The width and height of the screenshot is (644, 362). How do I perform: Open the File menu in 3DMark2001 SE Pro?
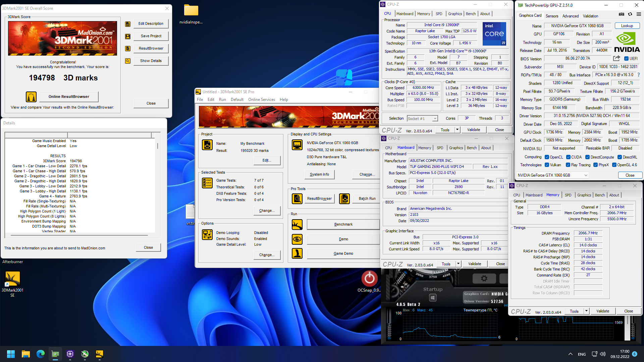(200, 100)
